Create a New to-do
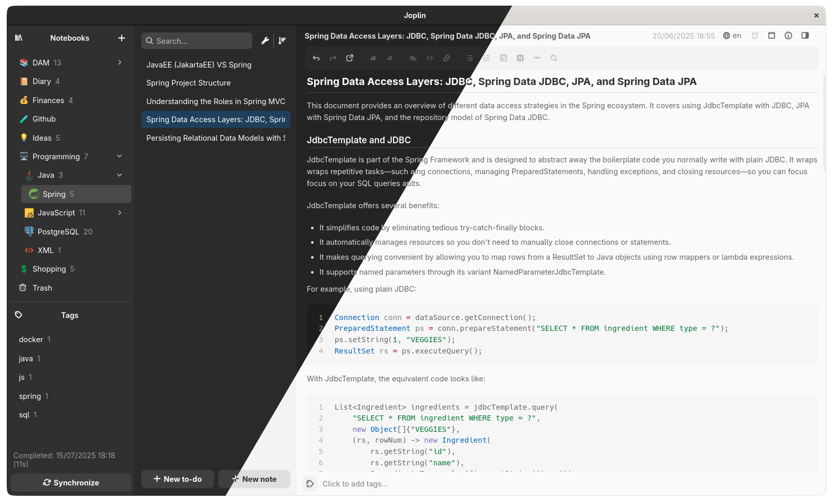Image resolution: width=833 pixels, height=504 pixels. point(177,479)
